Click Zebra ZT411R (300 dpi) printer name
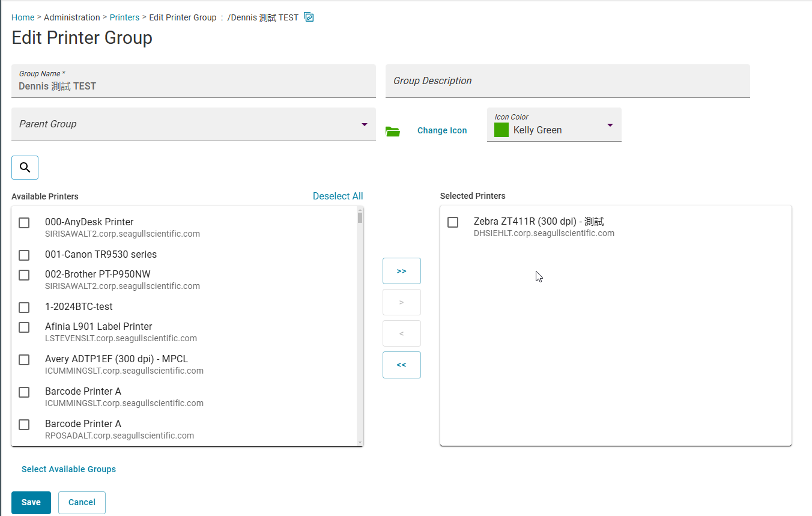The image size is (812, 516). [x=539, y=222]
